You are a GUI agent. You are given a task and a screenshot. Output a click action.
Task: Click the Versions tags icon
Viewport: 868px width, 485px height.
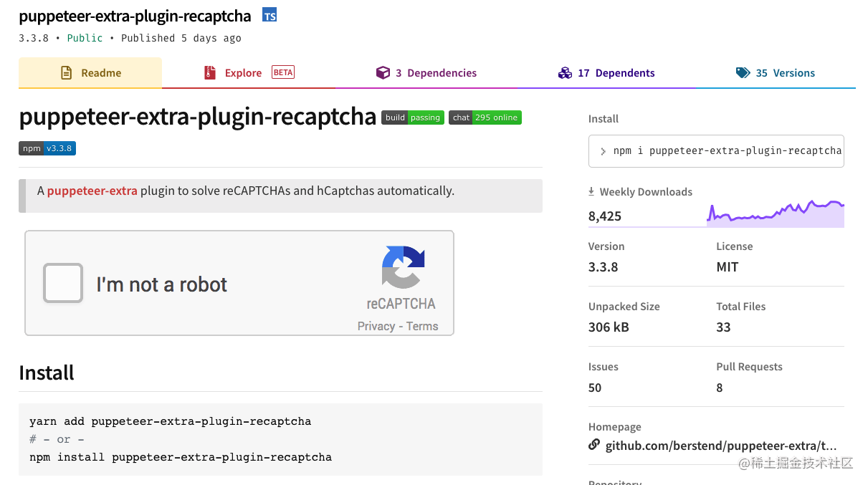click(x=743, y=72)
